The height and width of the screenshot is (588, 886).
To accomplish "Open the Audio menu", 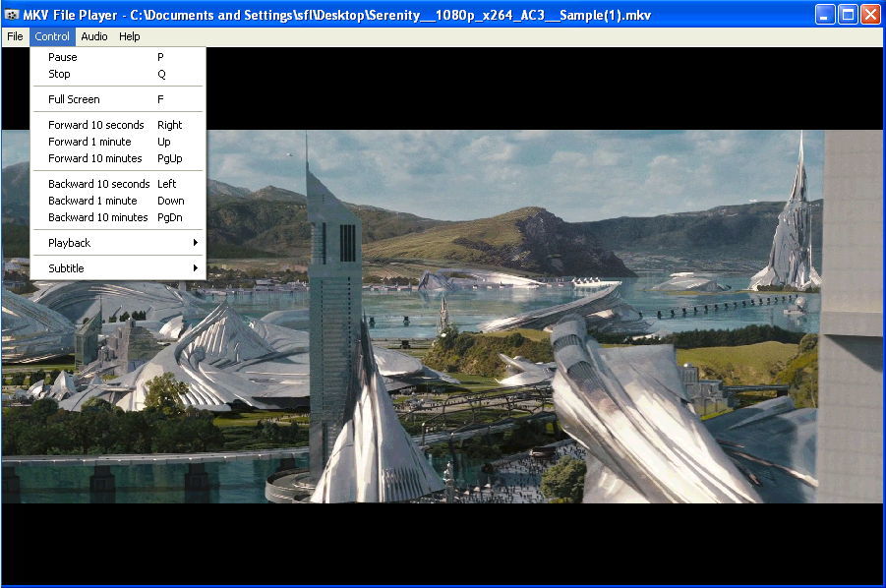I will (x=93, y=36).
